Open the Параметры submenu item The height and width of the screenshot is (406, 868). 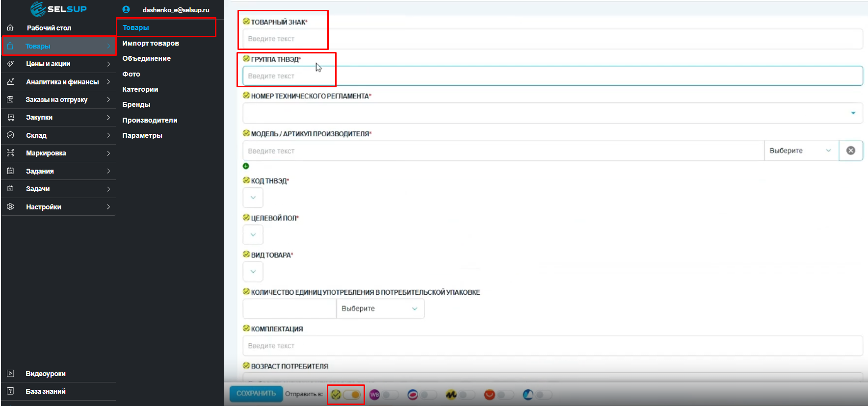(x=142, y=135)
